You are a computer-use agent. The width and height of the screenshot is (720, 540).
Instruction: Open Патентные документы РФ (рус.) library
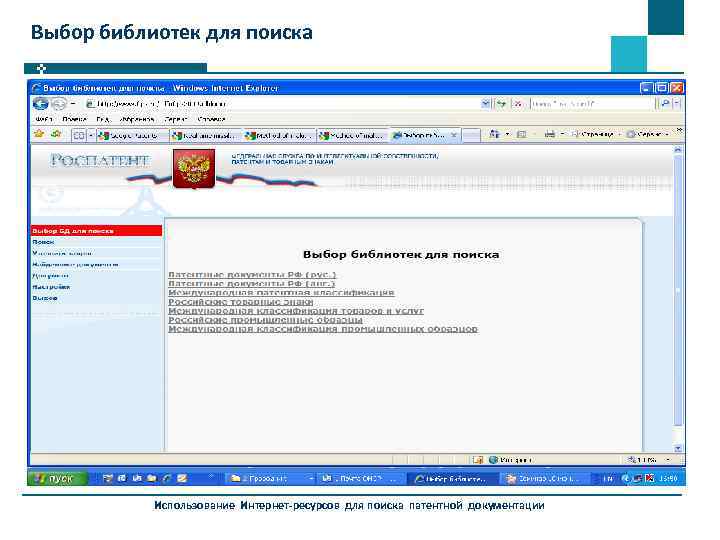pyautogui.click(x=252, y=275)
